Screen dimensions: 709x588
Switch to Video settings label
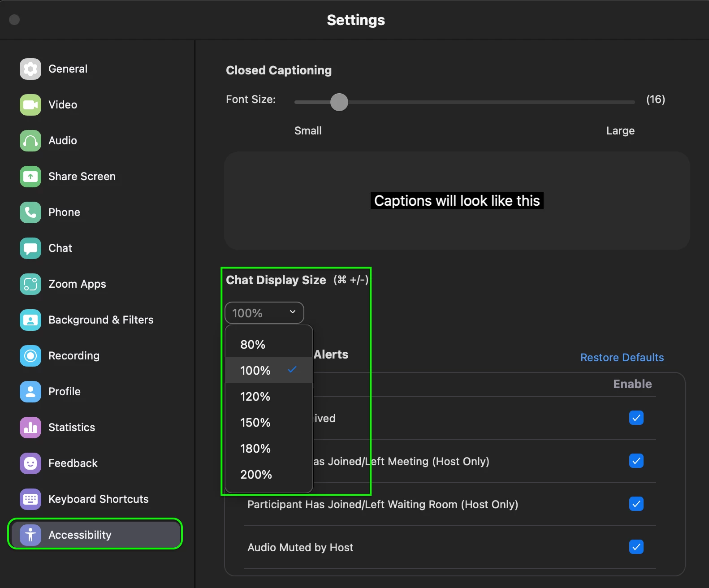point(63,105)
